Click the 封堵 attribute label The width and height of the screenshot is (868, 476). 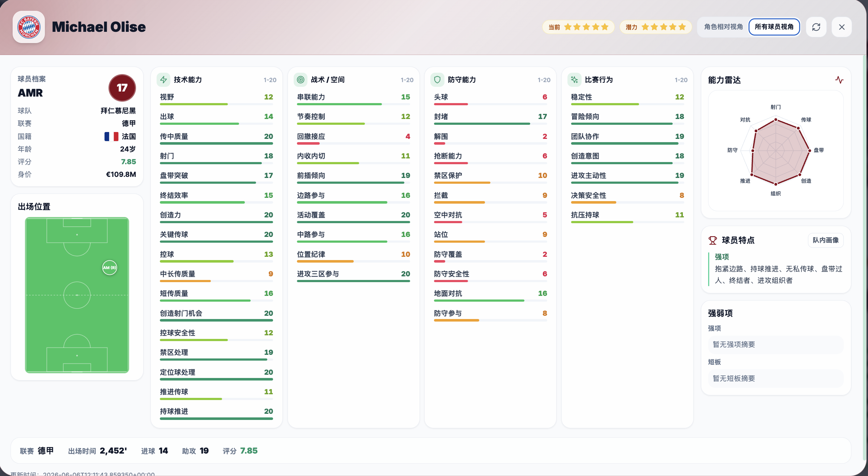pyautogui.click(x=441, y=116)
